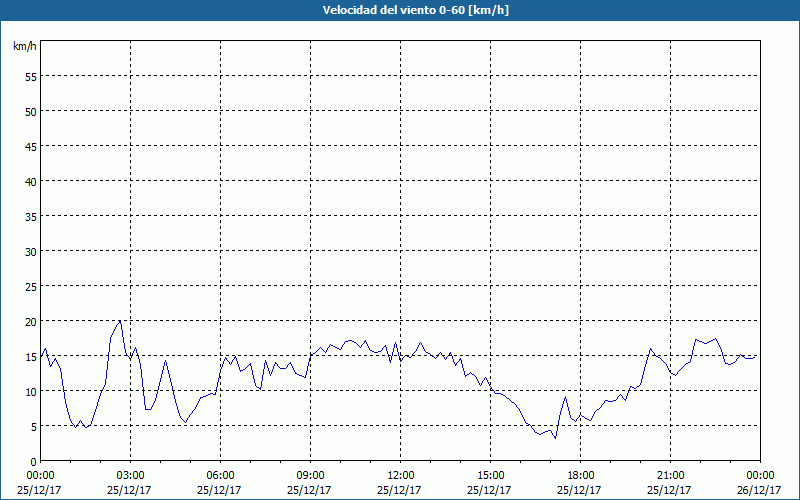This screenshot has width=800, height=500.
Task: Click the 'km/h' unit label
Action: coord(25,46)
